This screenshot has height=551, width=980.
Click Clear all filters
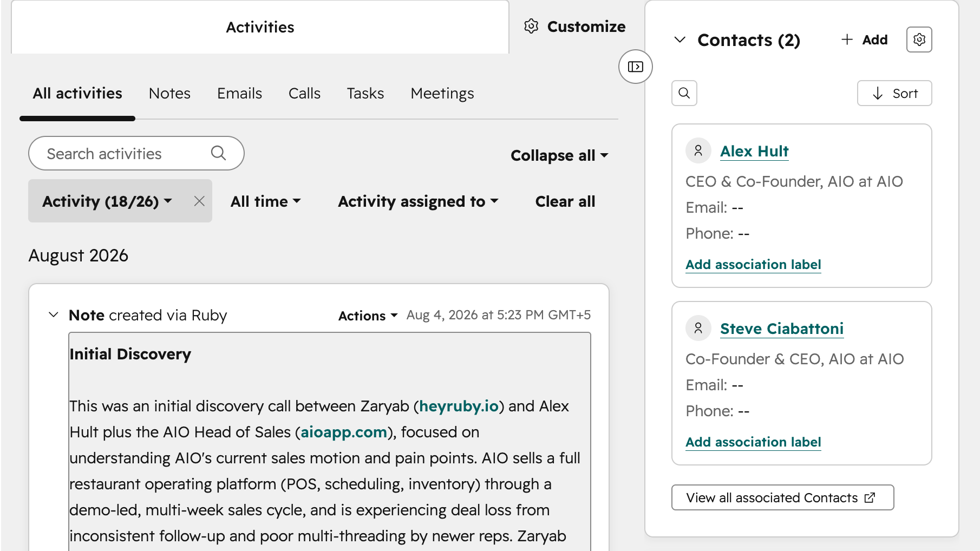click(x=565, y=201)
